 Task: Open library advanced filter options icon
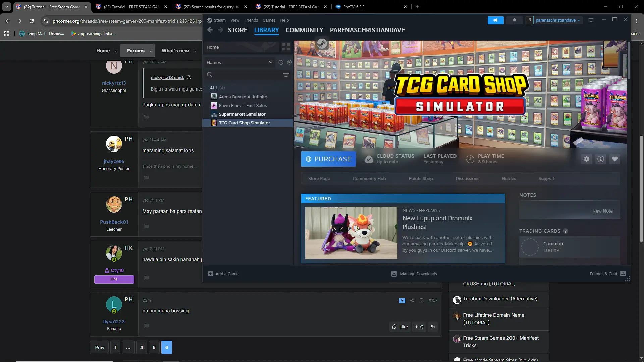(x=286, y=75)
